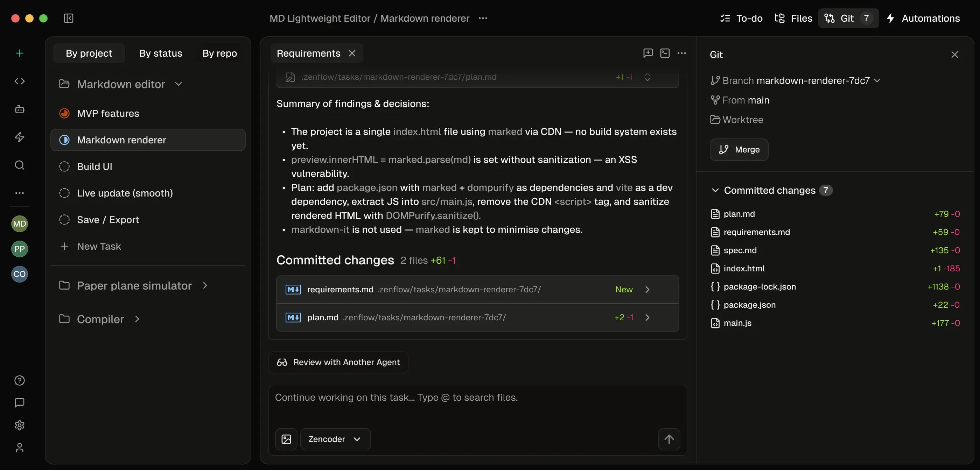Switch to the By repo tab
This screenshot has width=980, height=470.
point(219,53)
